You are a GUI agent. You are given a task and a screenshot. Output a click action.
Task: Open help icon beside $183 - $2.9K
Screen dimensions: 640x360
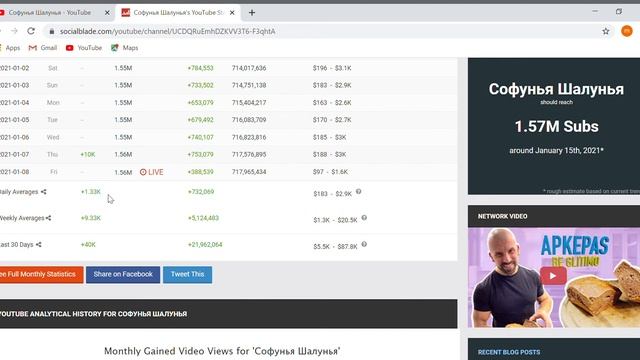pyautogui.click(x=358, y=191)
